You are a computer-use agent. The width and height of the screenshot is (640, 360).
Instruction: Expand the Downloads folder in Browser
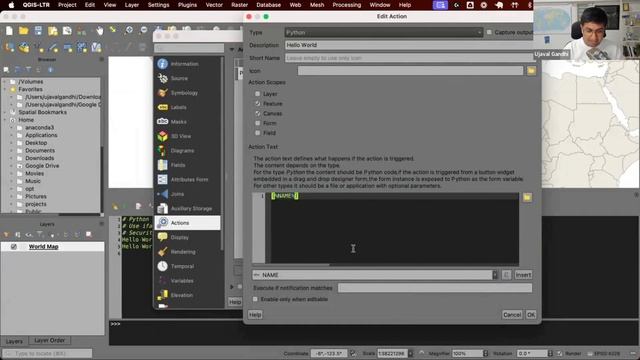(x=12, y=158)
